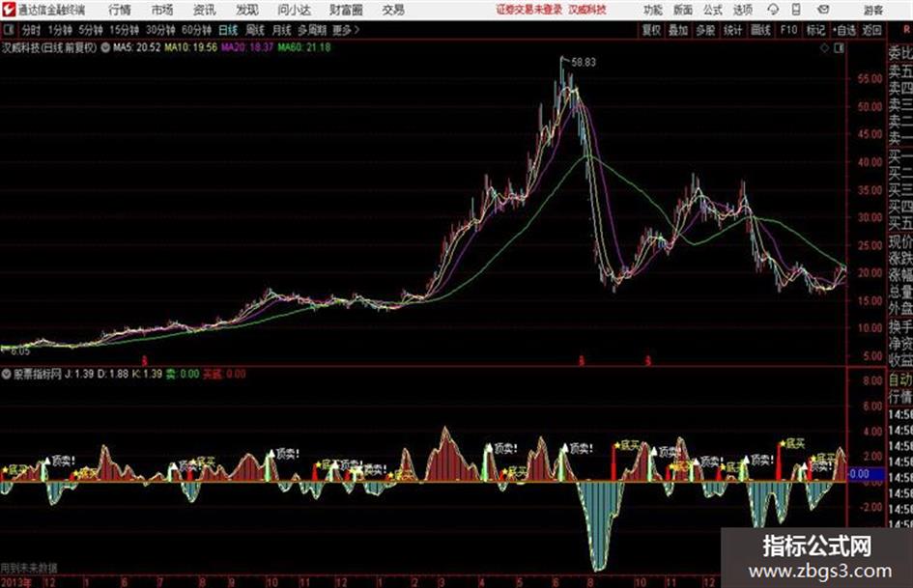913x588 pixels.
Task: Click the 2013年 date axis label
Action: tap(16, 582)
